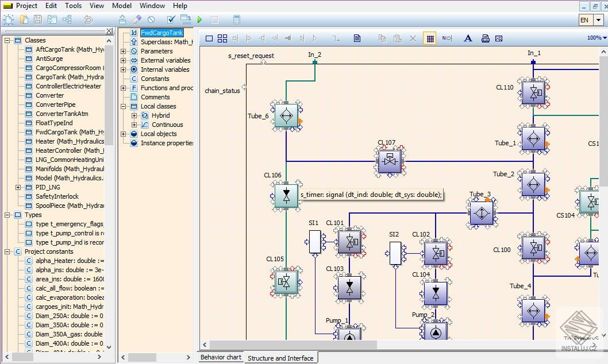
Task: Click the paste clipboard icon in diagram toolbar
Action: pos(398,38)
